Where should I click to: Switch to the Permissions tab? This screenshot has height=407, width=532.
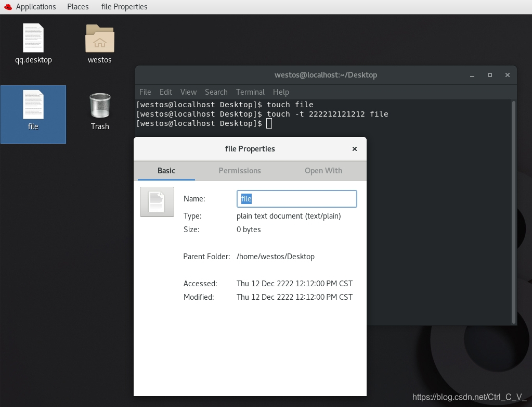[240, 170]
